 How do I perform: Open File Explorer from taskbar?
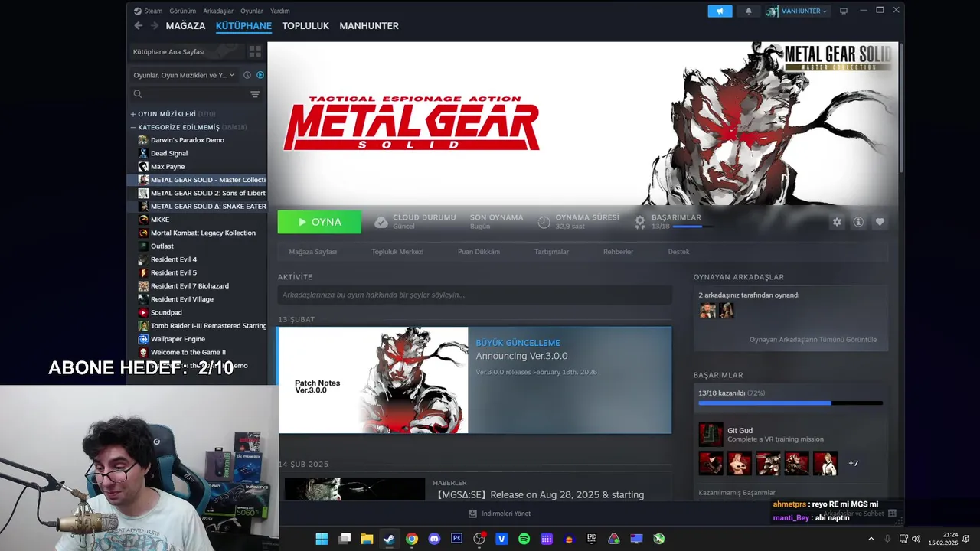click(x=367, y=539)
